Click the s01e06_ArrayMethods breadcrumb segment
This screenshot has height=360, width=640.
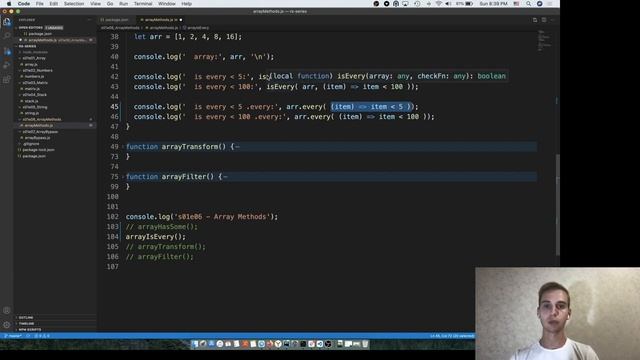(120, 28)
